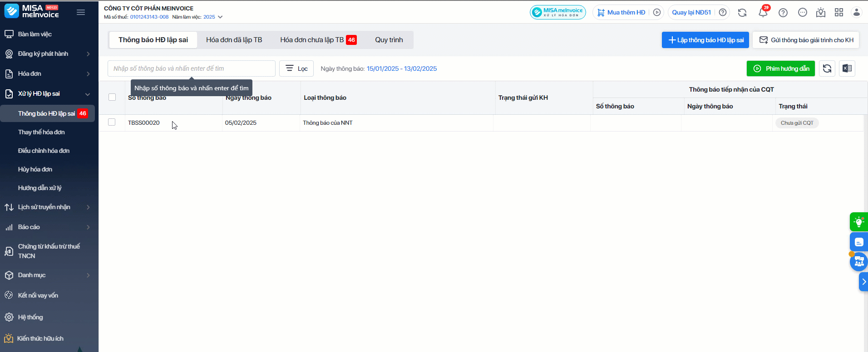Refresh the notification list
This screenshot has width=868, height=352.
827,68
